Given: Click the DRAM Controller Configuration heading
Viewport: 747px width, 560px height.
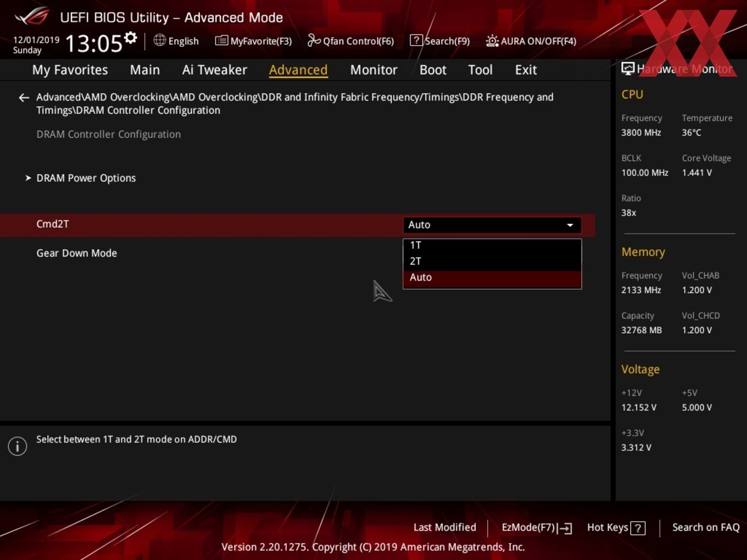Looking at the screenshot, I should pos(108,135).
